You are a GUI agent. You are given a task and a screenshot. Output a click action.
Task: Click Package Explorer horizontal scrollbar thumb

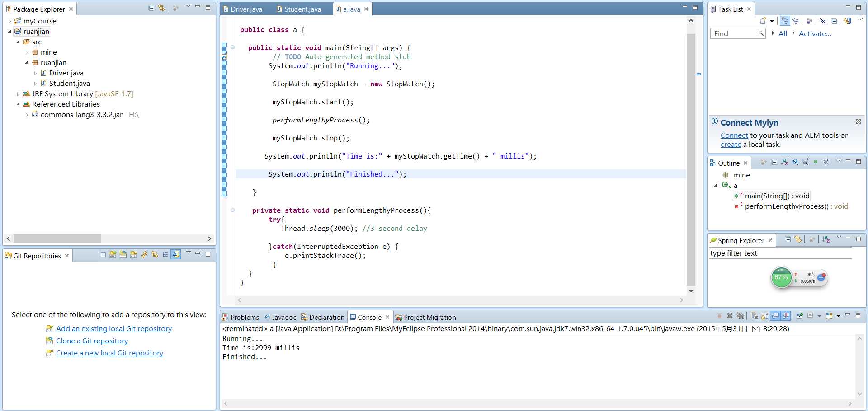57,238
